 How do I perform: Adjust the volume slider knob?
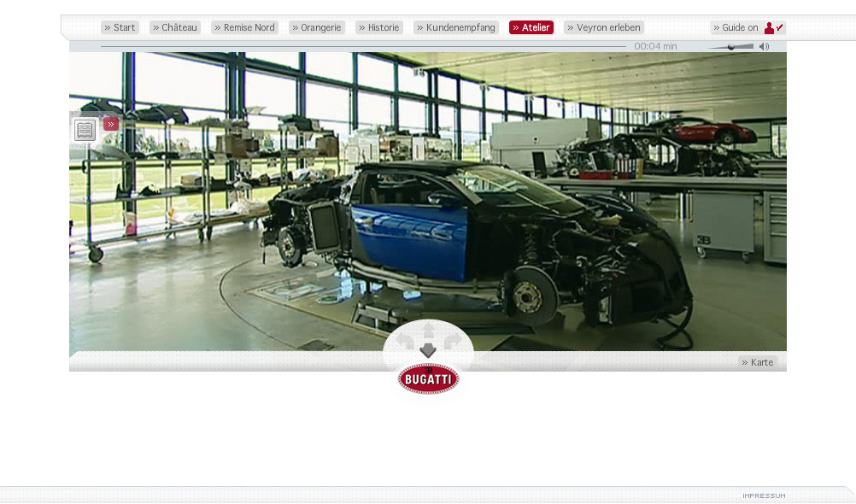(730, 47)
